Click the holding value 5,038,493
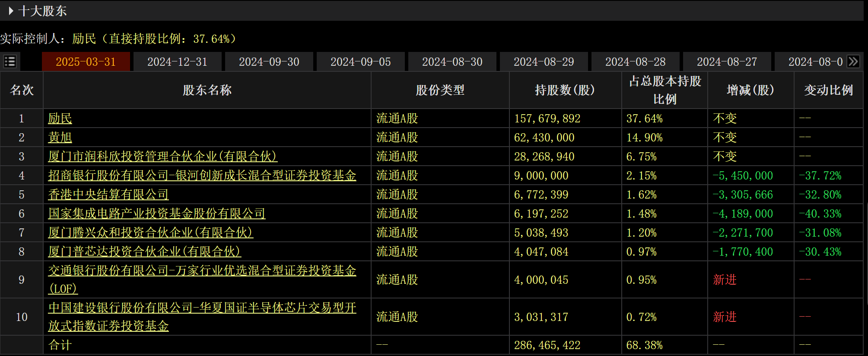The width and height of the screenshot is (868, 356). tap(541, 233)
